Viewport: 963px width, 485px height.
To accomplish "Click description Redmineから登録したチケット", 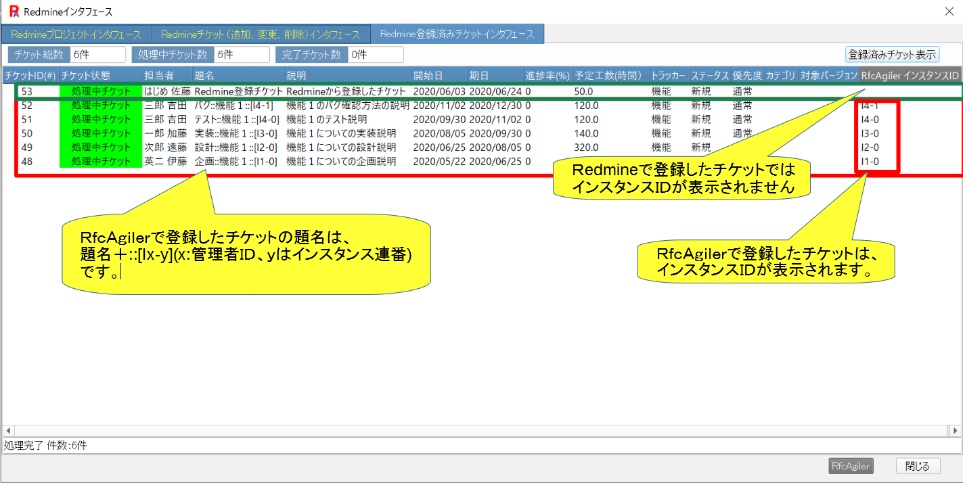I will [x=346, y=91].
